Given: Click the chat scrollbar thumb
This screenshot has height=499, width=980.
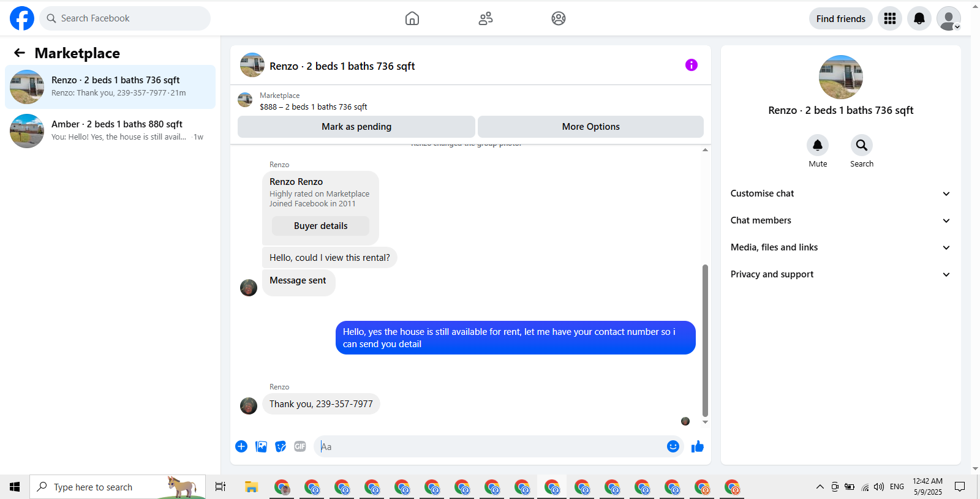Looking at the screenshot, I should pos(705,340).
